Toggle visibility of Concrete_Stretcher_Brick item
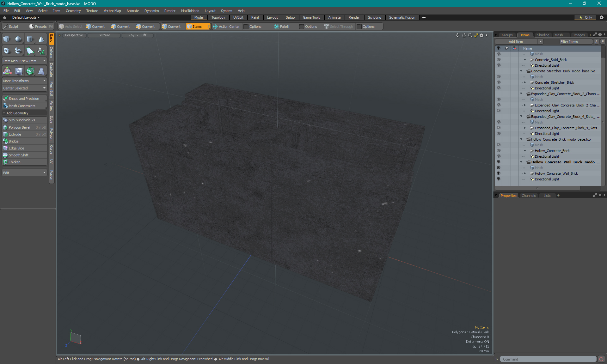This screenshot has width=607, height=364. (498, 82)
